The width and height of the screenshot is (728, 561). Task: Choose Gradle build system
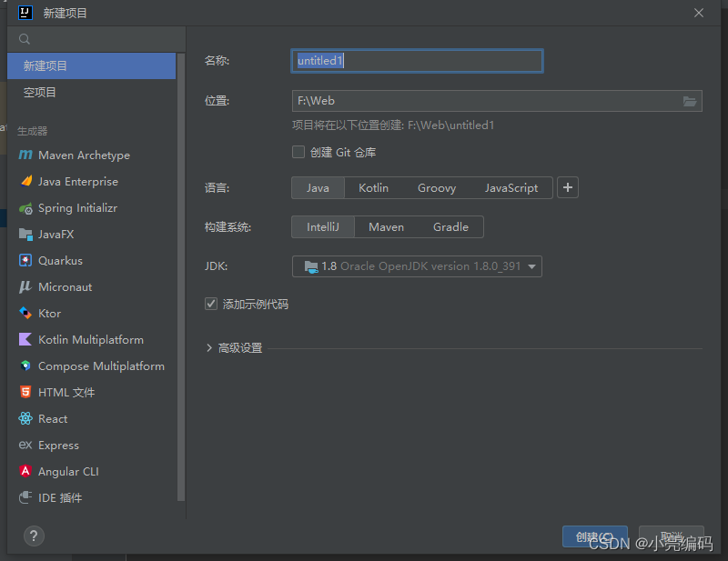click(450, 227)
